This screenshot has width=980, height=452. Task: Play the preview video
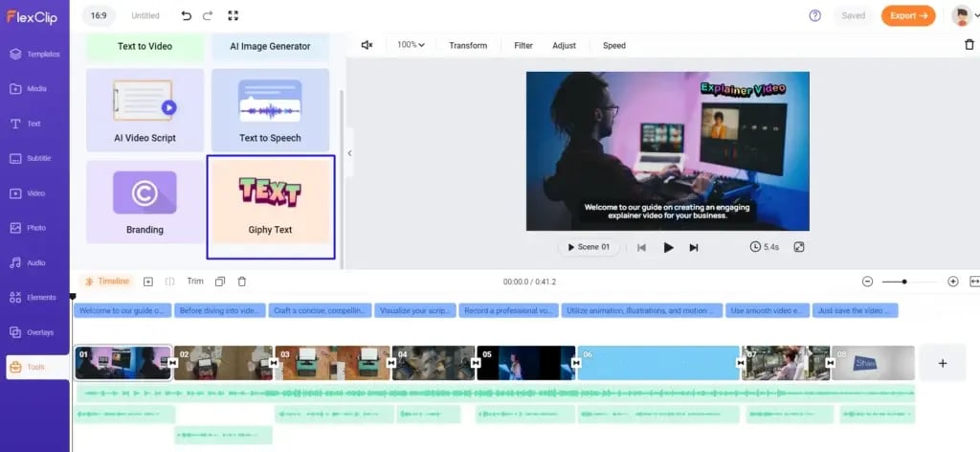668,247
